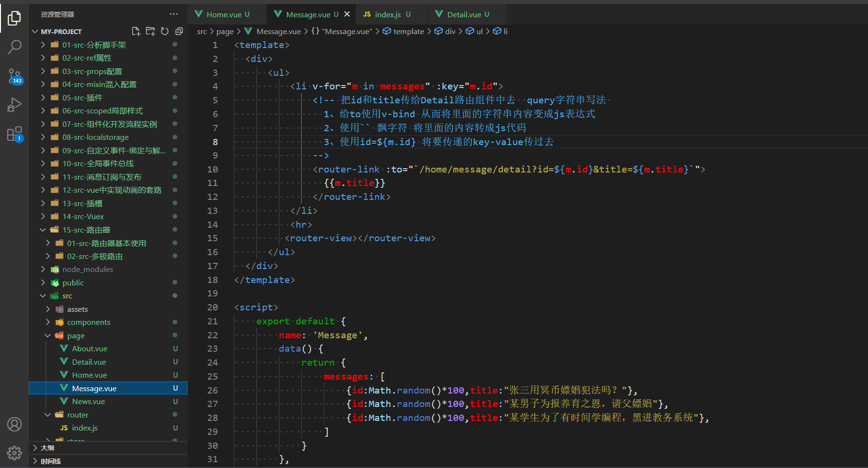Image resolution: width=868 pixels, height=468 pixels.
Task: Select the 10-src-全局事件总线 folder
Action: point(108,163)
